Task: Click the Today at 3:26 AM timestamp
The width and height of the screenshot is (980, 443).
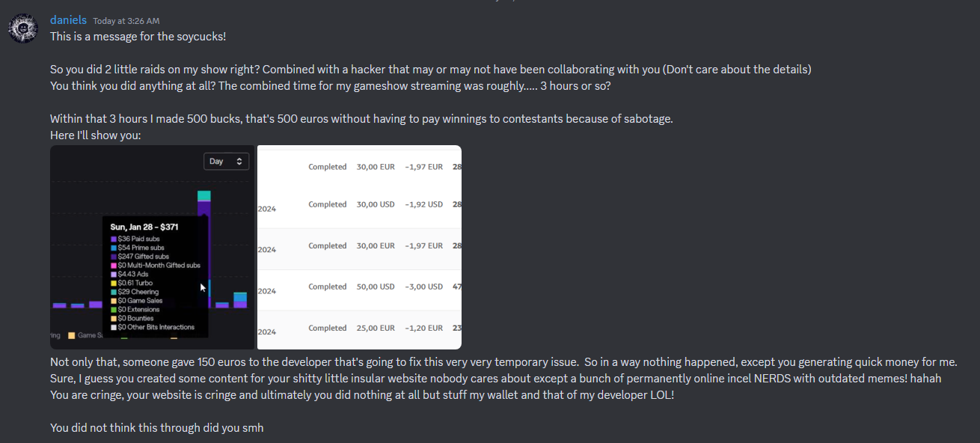Action: [x=126, y=21]
